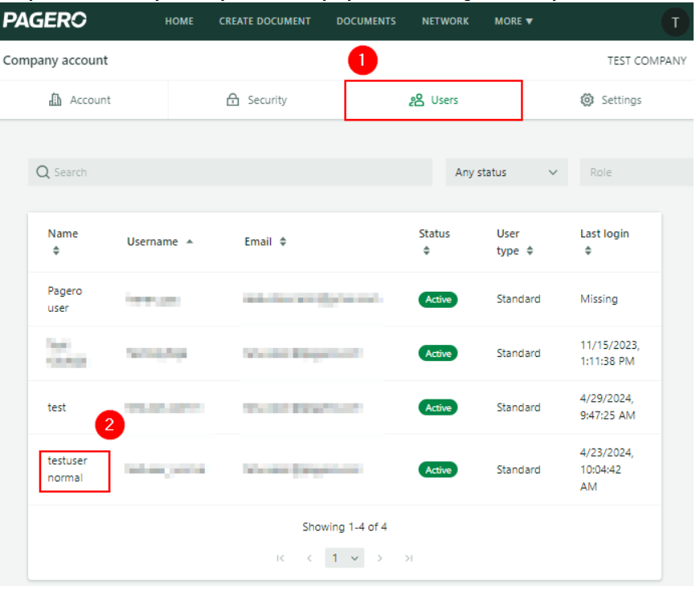Sort by Email column arrows

[283, 242]
